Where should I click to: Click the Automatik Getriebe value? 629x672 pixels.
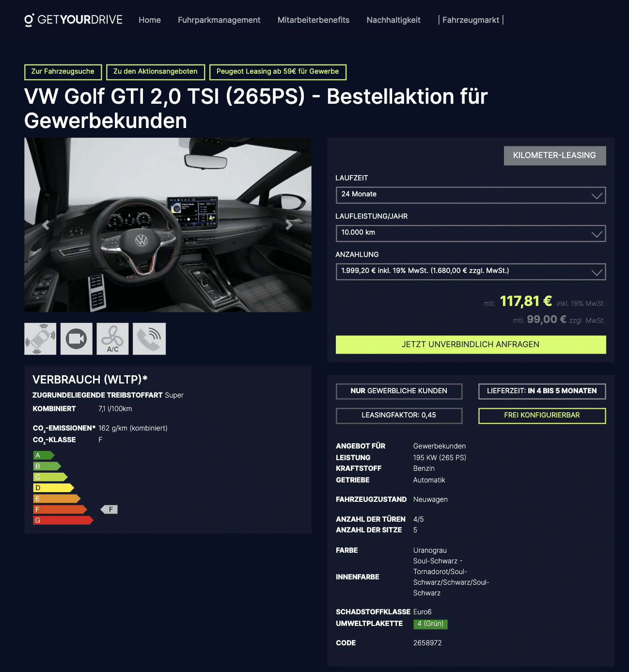point(429,480)
